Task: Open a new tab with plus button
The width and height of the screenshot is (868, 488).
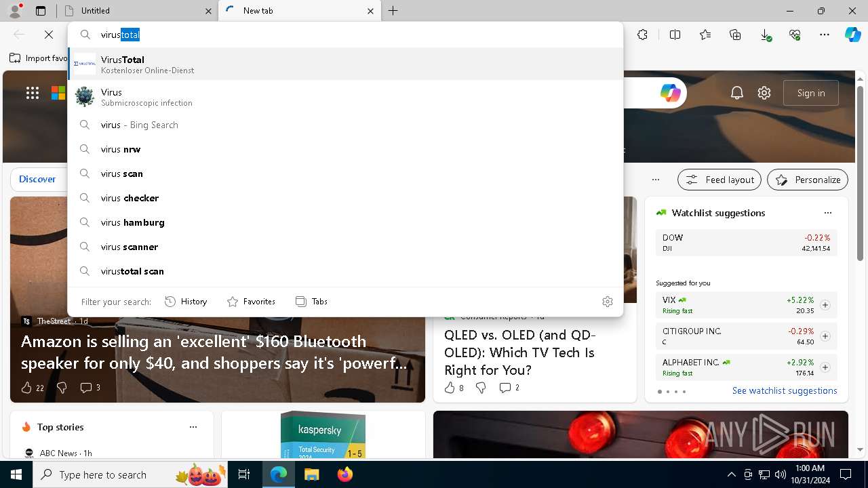Action: 393,11
